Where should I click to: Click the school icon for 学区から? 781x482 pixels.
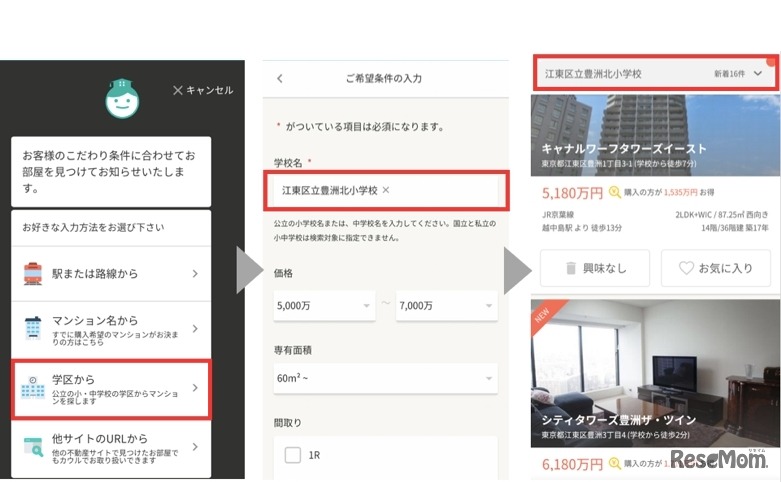click(33, 387)
